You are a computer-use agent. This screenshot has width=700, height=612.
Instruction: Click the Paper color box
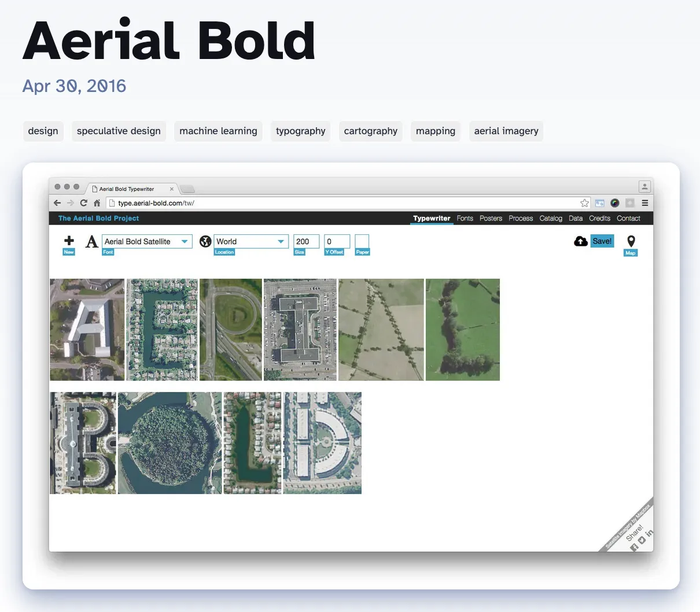click(x=362, y=241)
